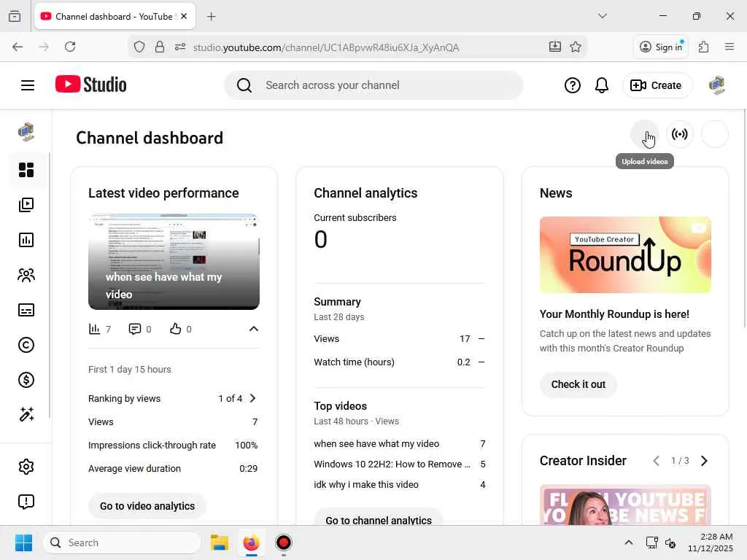Click the YouTube Studio logo
The image size is (747, 560).
pyautogui.click(x=90, y=85)
